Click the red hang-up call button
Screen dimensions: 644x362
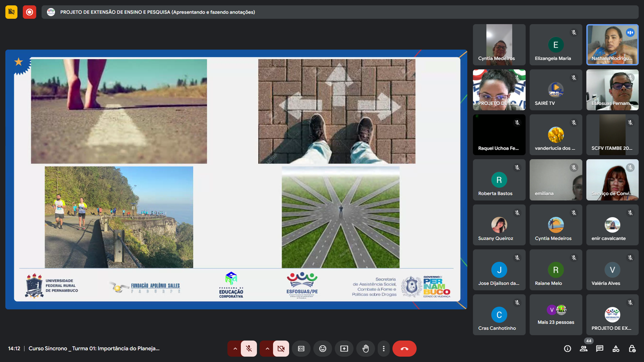tap(404, 348)
